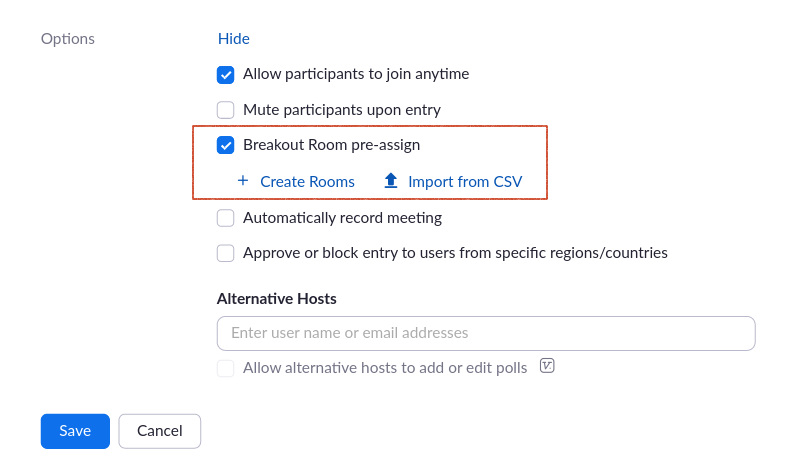Click the small badge icon after the polls option

point(547,366)
